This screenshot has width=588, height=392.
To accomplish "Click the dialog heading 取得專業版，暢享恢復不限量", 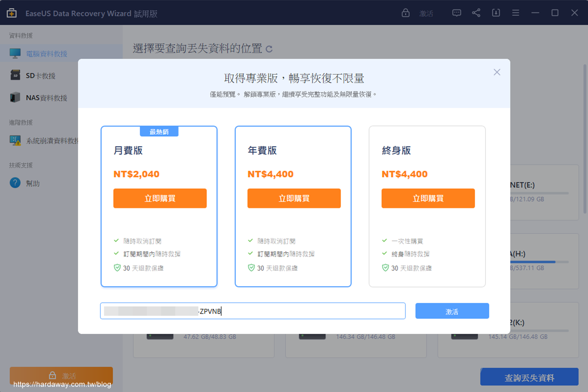I will [294, 78].
